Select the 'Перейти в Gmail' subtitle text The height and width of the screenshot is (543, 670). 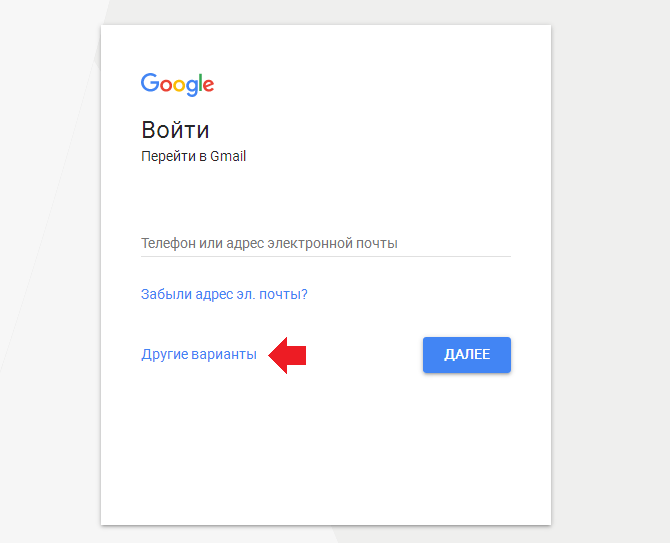[x=194, y=156]
